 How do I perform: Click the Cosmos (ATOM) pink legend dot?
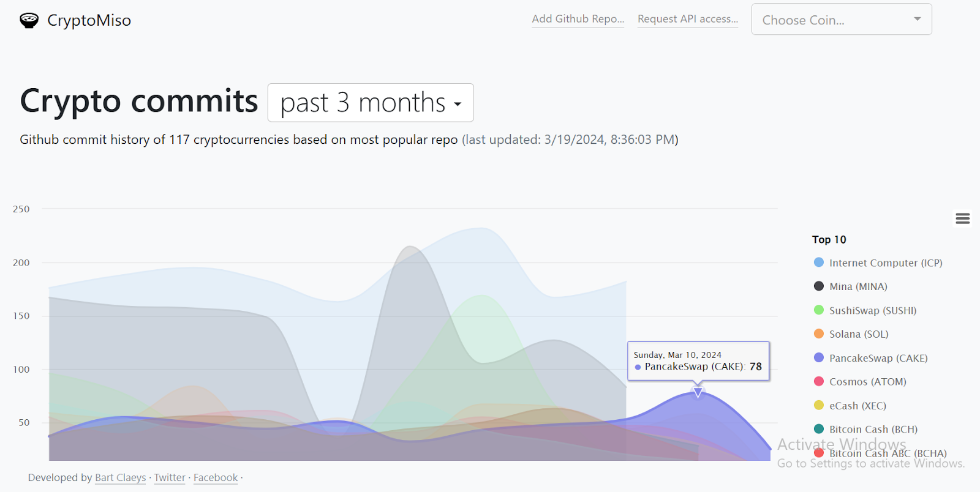[x=819, y=382]
